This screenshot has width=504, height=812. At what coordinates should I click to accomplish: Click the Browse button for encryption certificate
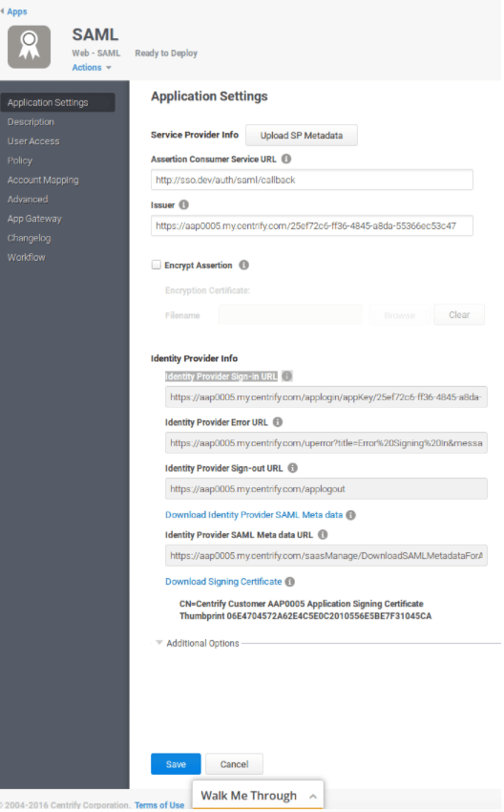point(399,315)
